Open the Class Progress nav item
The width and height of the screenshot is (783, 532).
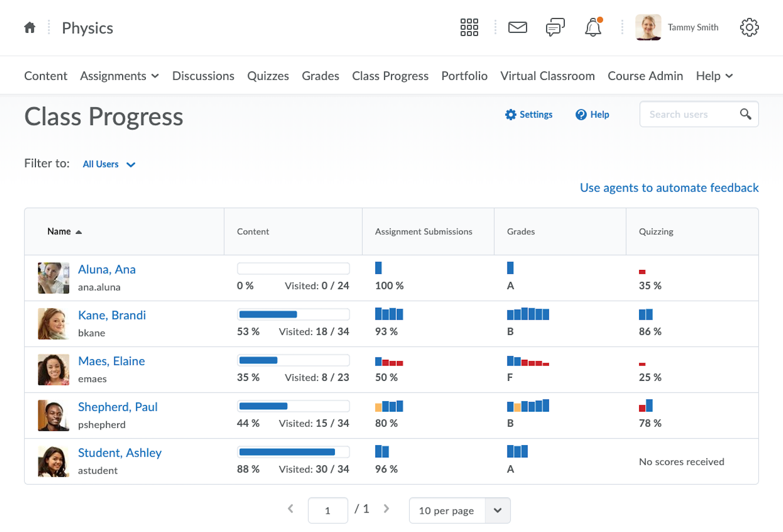[390, 76]
